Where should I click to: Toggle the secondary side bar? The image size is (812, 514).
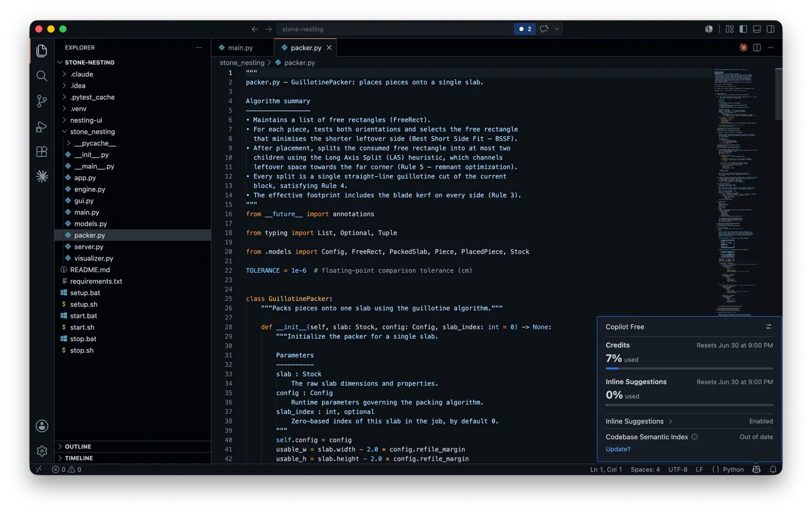pos(771,29)
